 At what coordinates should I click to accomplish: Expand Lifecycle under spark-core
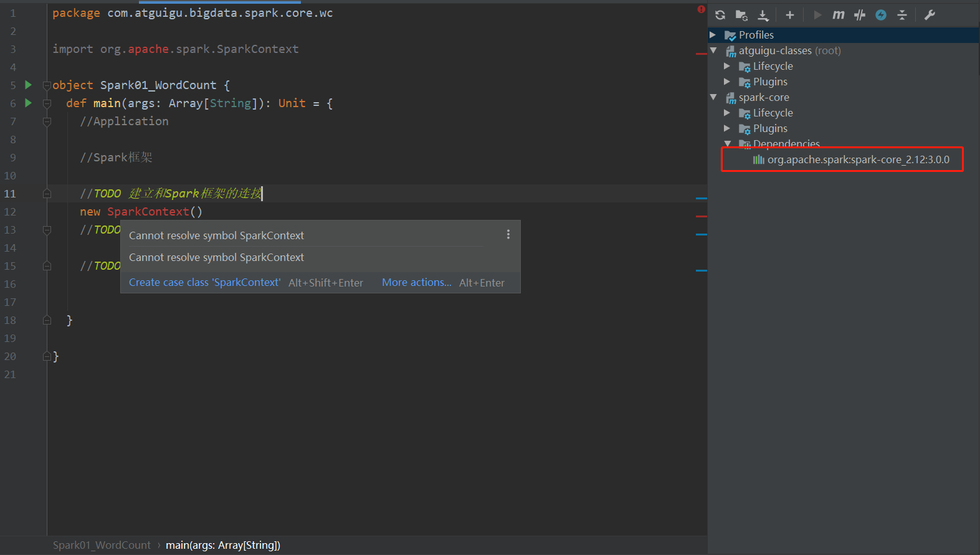(x=726, y=113)
